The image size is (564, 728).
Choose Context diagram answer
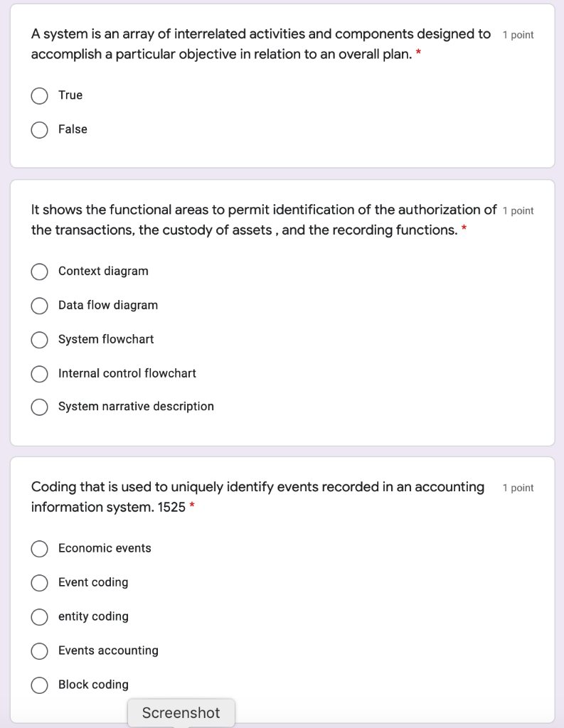click(40, 271)
